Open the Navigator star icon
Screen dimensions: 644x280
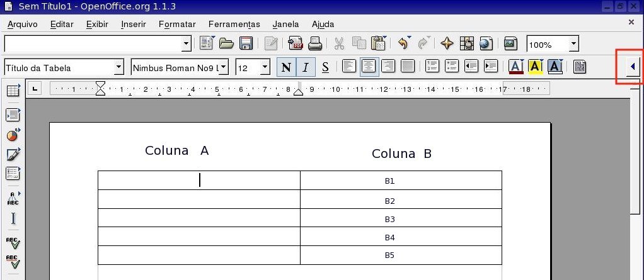click(447, 44)
